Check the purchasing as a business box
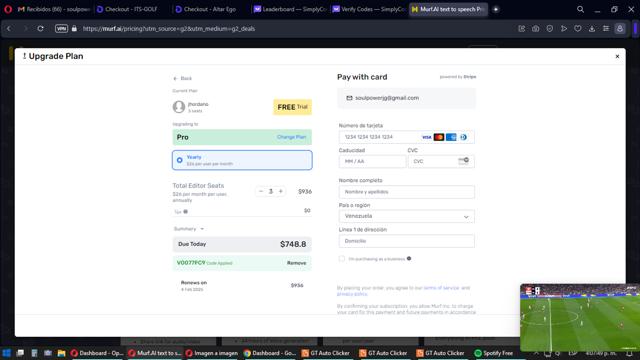 342,258
